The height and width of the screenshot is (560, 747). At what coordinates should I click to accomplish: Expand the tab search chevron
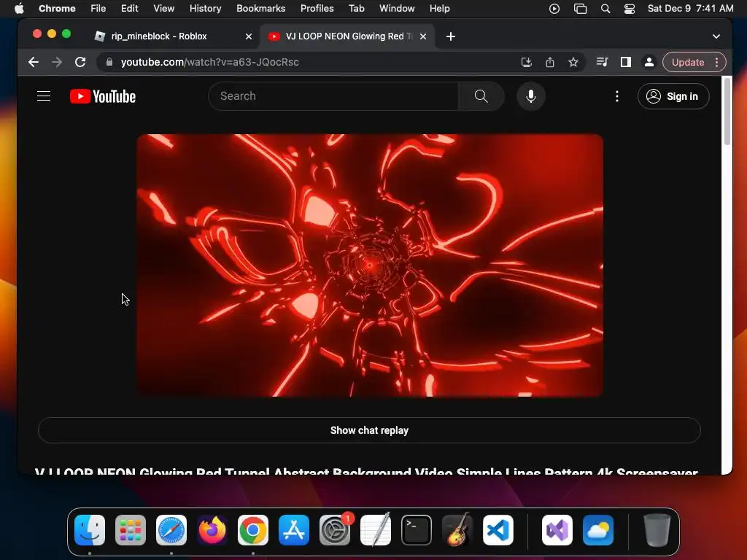[716, 36]
